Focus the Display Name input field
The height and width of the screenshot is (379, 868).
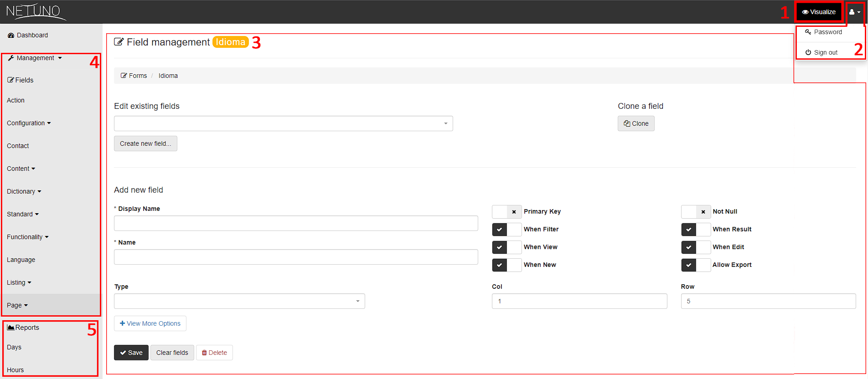pos(296,223)
